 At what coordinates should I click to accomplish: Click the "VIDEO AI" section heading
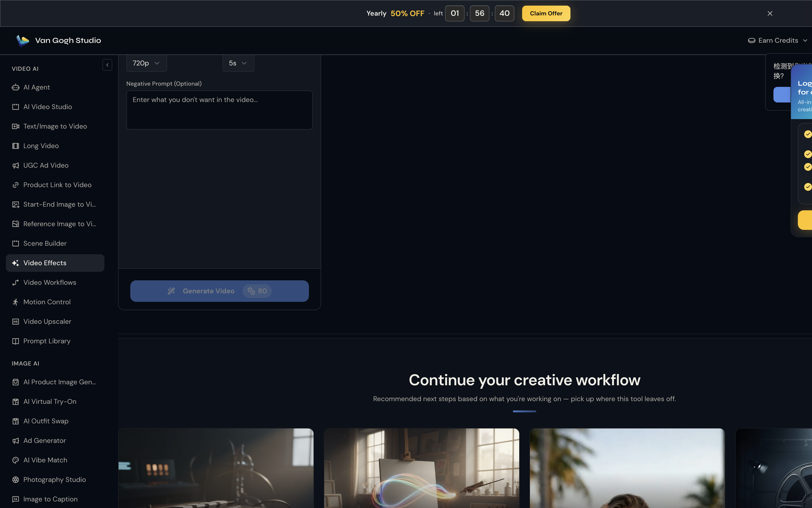coord(25,69)
